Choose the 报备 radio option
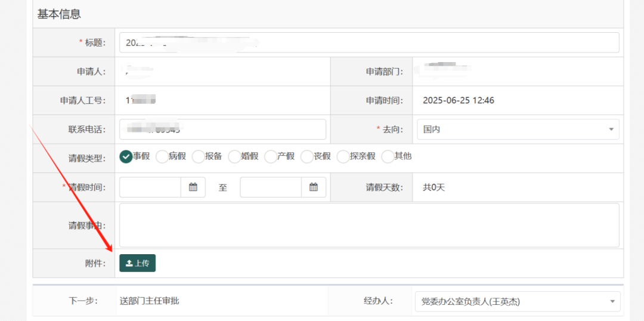 199,156
